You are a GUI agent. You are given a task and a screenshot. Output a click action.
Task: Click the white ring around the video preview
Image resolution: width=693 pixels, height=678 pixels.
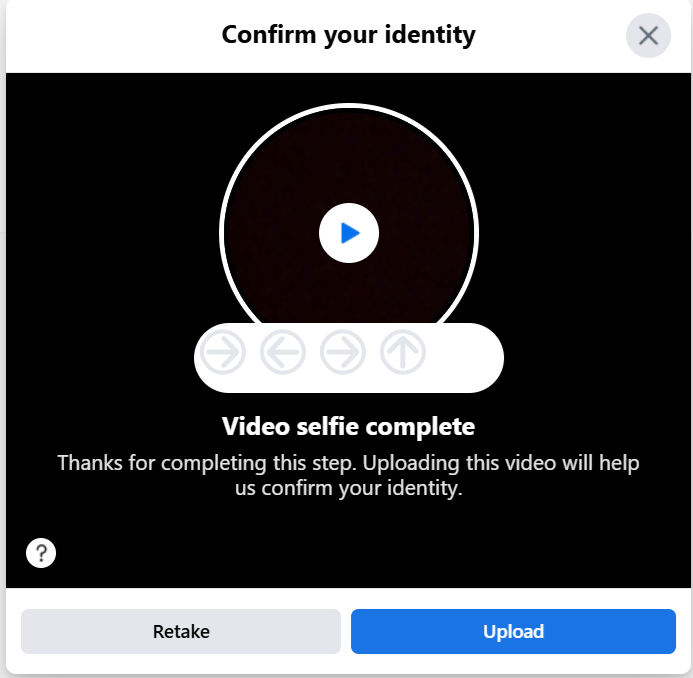[x=349, y=106]
